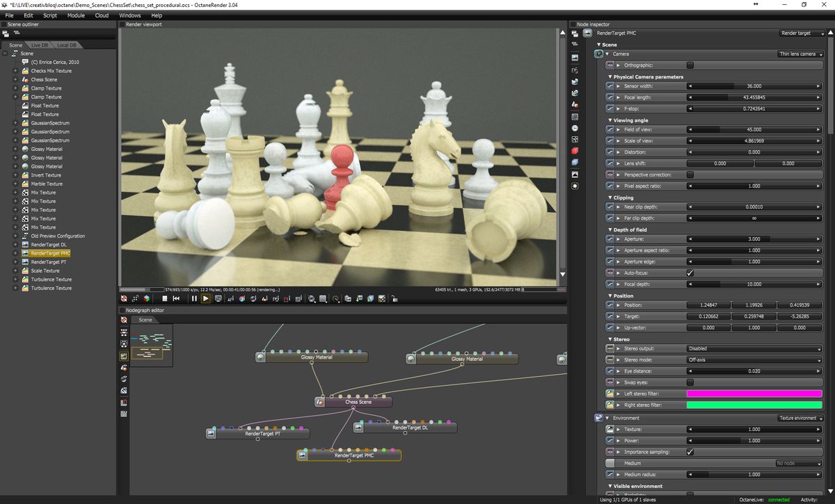835x504 pixels.
Task: Click the Focal length input field
Action: (x=755, y=97)
